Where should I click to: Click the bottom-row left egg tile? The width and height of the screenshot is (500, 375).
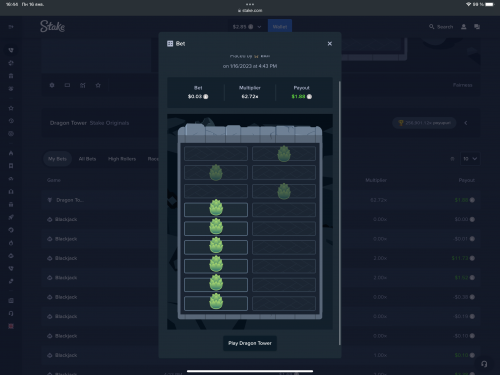coord(216,303)
